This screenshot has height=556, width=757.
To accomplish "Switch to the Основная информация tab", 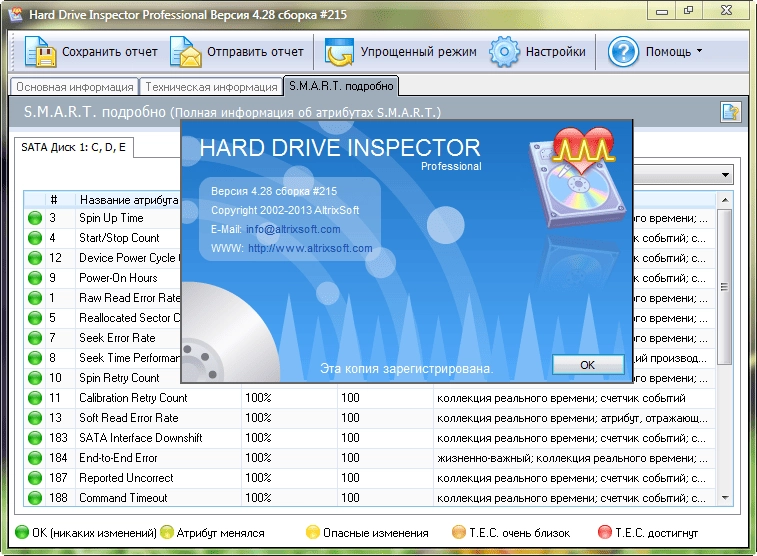I will (74, 87).
